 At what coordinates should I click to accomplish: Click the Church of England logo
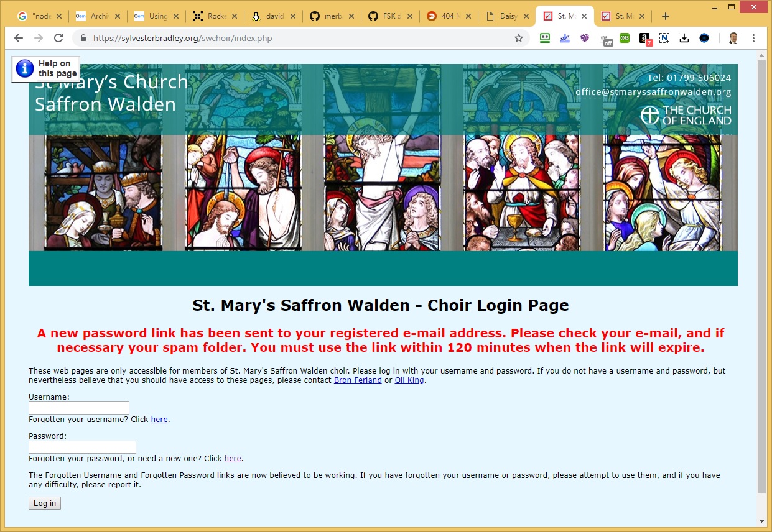coord(686,116)
